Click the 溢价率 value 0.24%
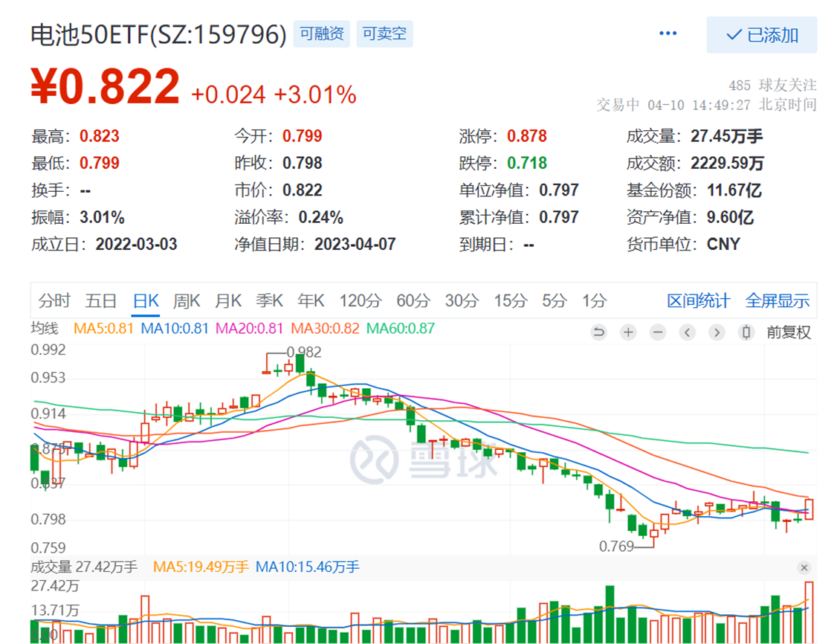The height and width of the screenshot is (644, 837). tap(321, 217)
